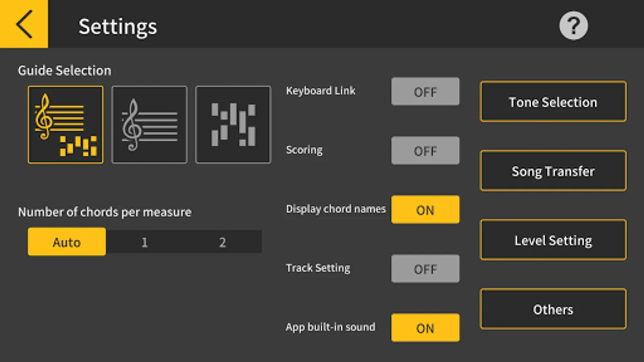The height and width of the screenshot is (362, 644).
Task: Enable the Track Setting switch
Action: [x=425, y=269]
